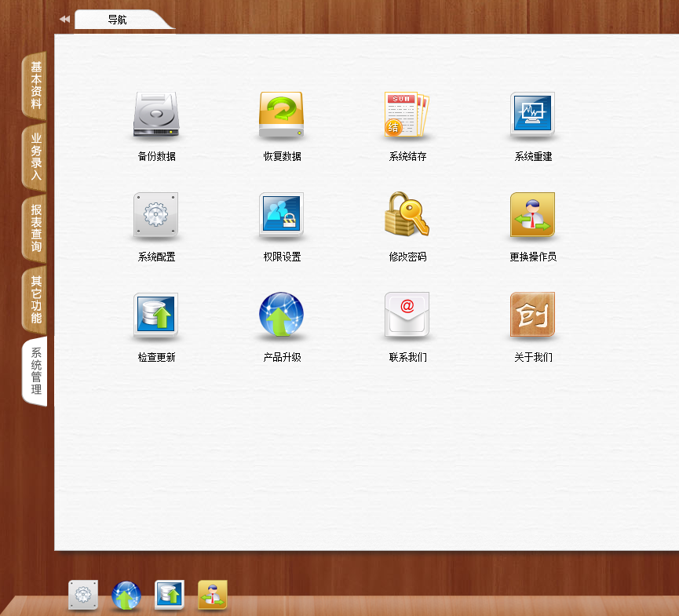
Task: Open the 联系我们 envelope icon
Action: (407, 315)
